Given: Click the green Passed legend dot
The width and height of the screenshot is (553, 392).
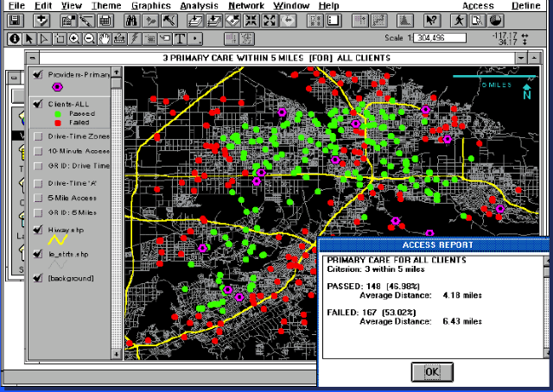Looking at the screenshot, I should point(58,114).
